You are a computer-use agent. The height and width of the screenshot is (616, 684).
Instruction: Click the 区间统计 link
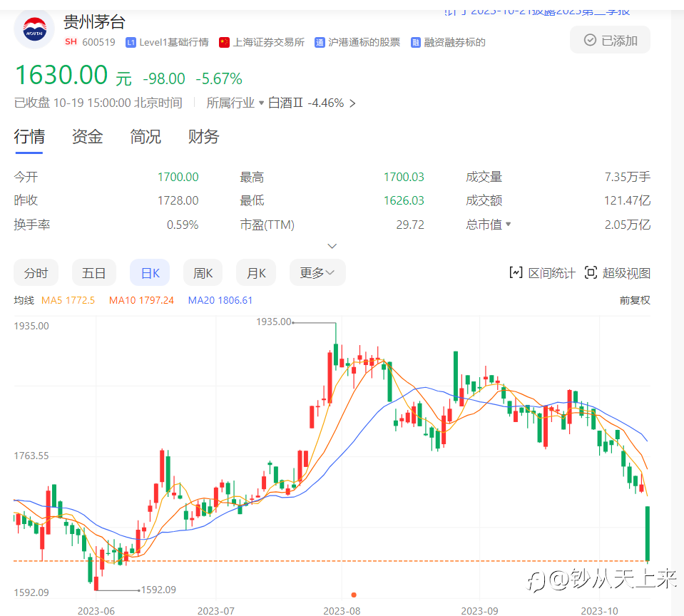tap(552, 273)
